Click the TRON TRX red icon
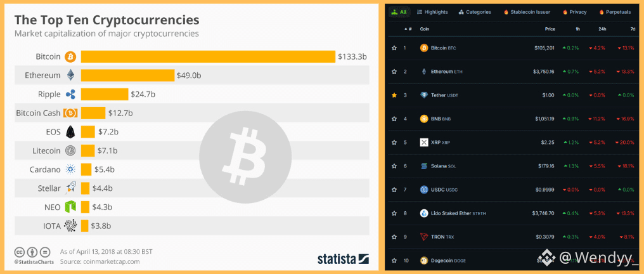 [424, 237]
